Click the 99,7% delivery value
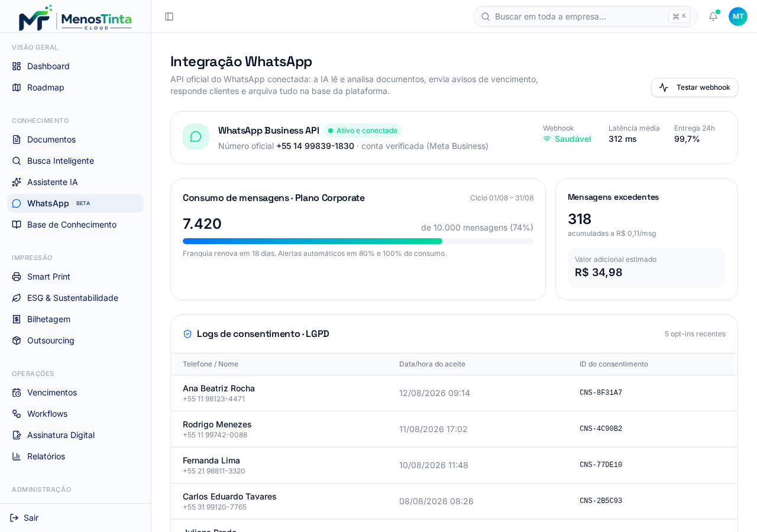 point(687,139)
